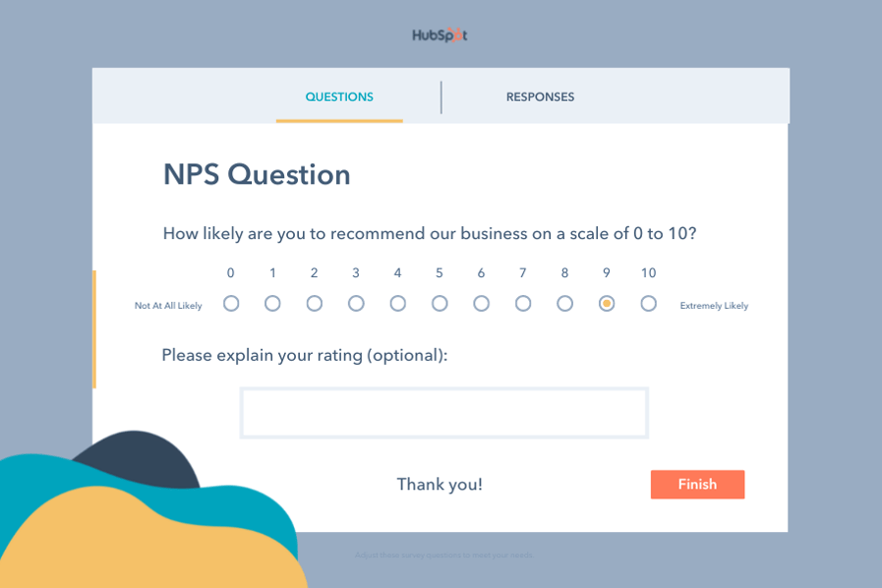882x588 pixels.
Task: Click the Thank you! text
Action: pos(440,485)
